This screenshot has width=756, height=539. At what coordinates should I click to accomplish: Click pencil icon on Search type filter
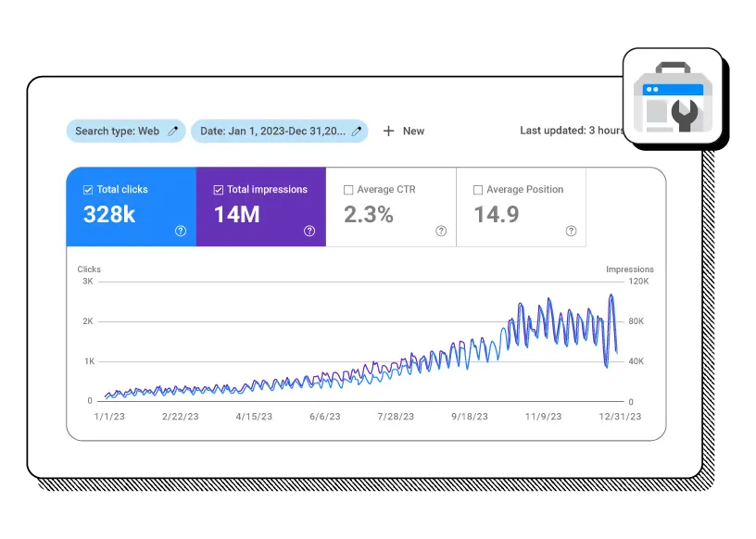coord(172,132)
